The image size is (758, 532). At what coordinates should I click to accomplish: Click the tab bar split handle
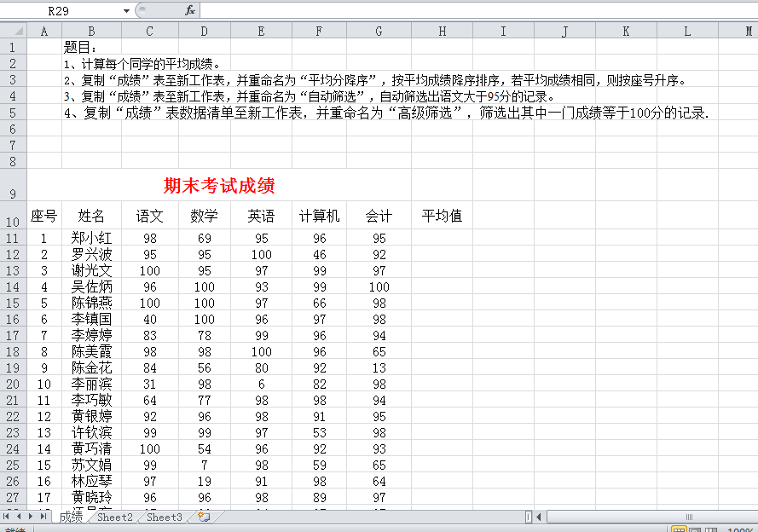529,517
